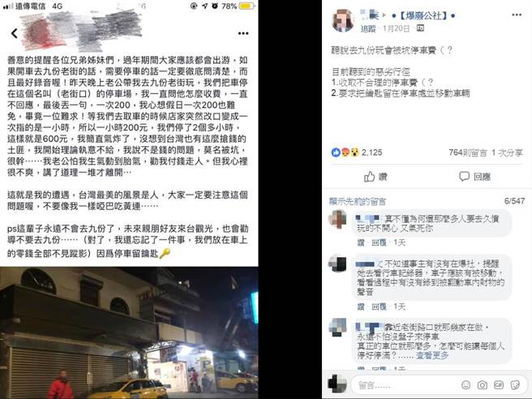Like the first comment

coord(361,242)
